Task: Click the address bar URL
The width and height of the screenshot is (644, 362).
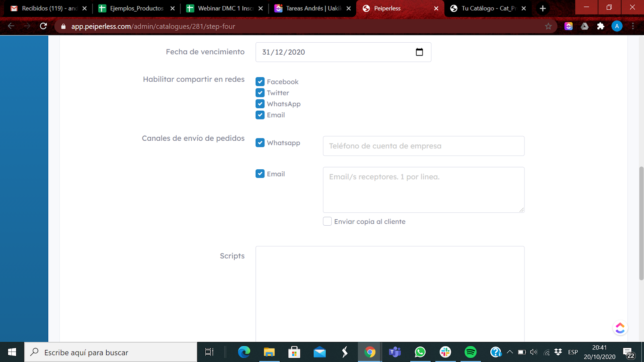Action: [x=153, y=27]
